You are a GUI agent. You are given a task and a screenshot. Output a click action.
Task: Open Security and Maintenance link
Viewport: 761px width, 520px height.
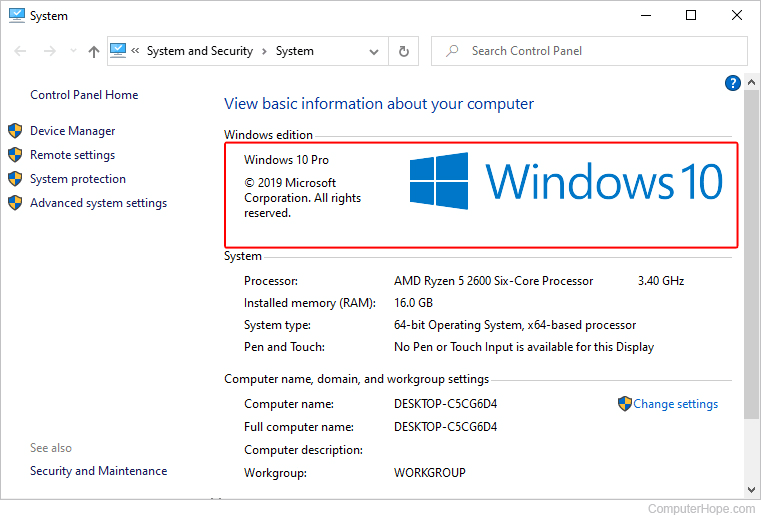[99, 471]
